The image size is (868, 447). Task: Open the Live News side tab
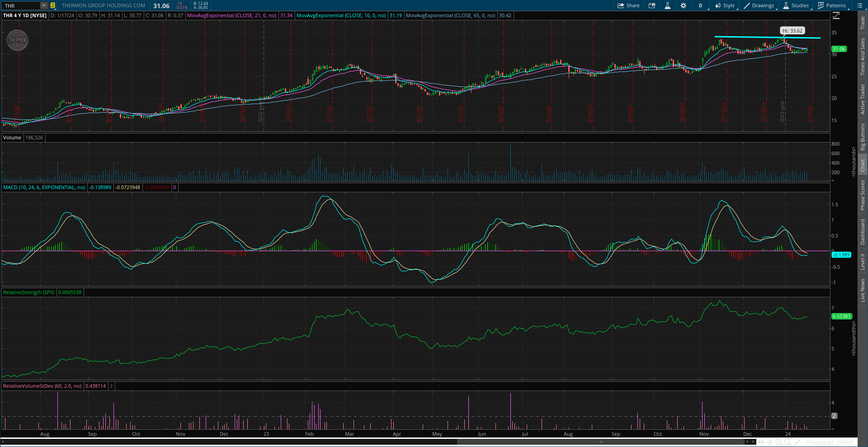[863, 290]
